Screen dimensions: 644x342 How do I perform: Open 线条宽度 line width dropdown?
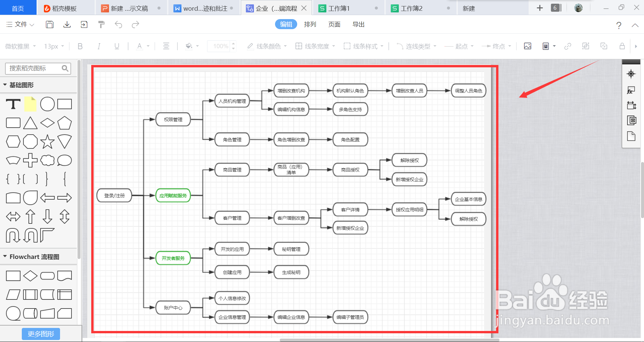coord(315,46)
